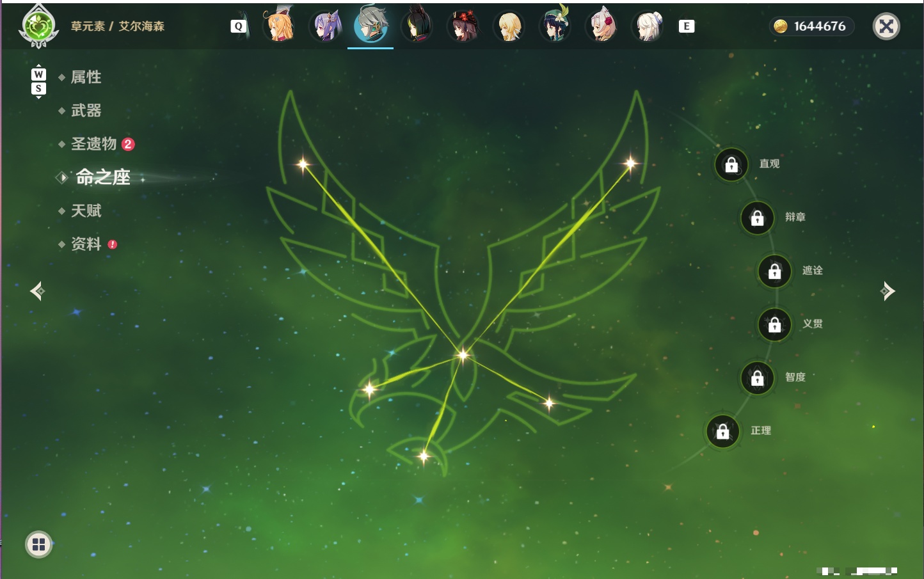Viewport: 924px width, 579px height.
Task: Go to previous character with left arrow
Action: [37, 291]
